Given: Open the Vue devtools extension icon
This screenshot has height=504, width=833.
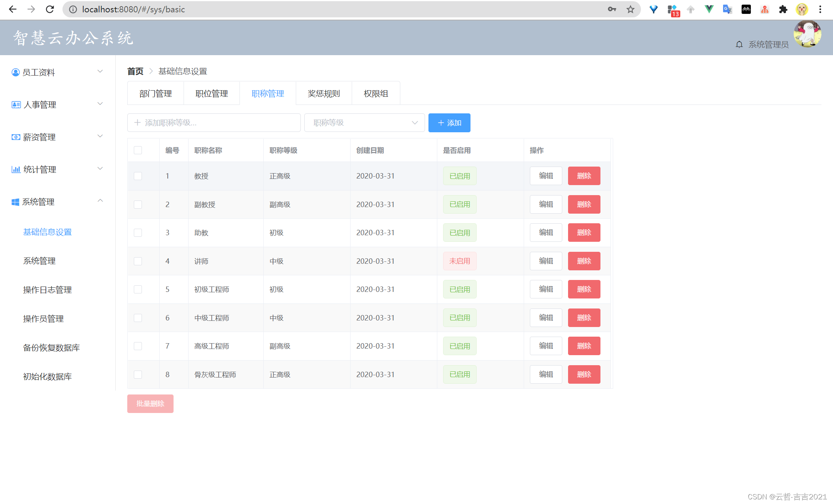Looking at the screenshot, I should (x=709, y=9).
